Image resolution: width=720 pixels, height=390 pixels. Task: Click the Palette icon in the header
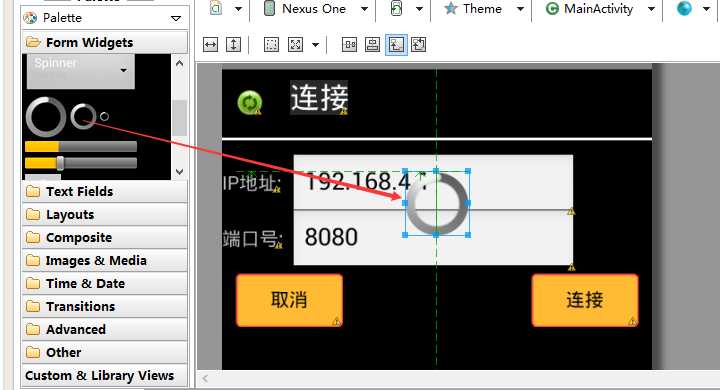point(30,18)
